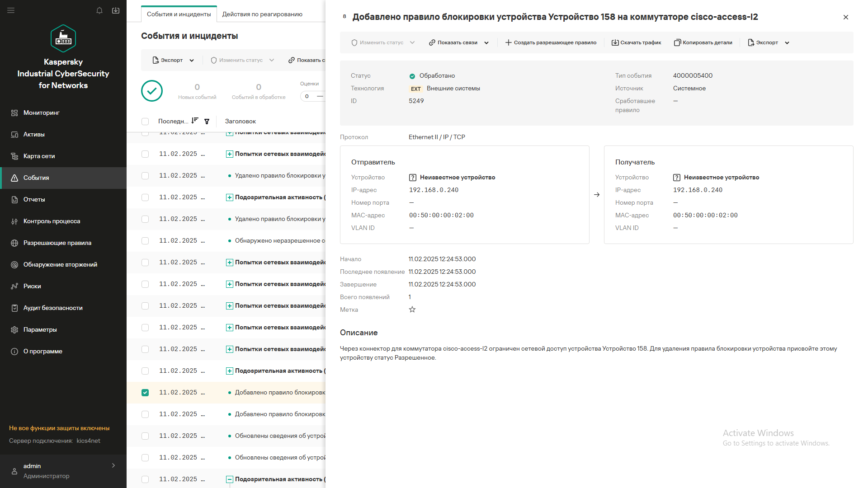The width and height of the screenshot is (868, 488).
Task: Check the box for Обнаружено неразрешенное row
Action: (145, 241)
